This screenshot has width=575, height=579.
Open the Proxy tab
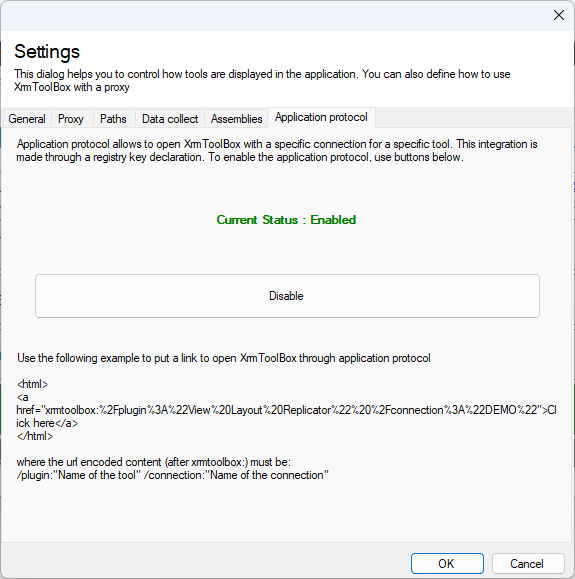(71, 119)
